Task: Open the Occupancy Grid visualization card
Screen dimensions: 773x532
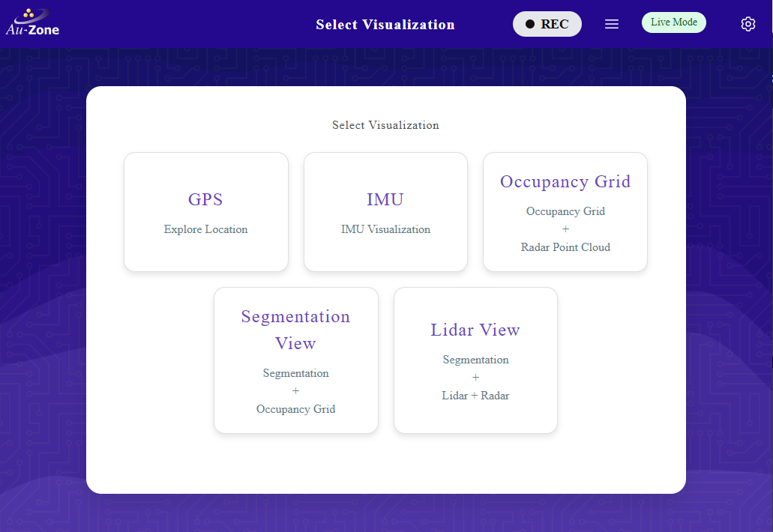Action: pyautogui.click(x=565, y=211)
